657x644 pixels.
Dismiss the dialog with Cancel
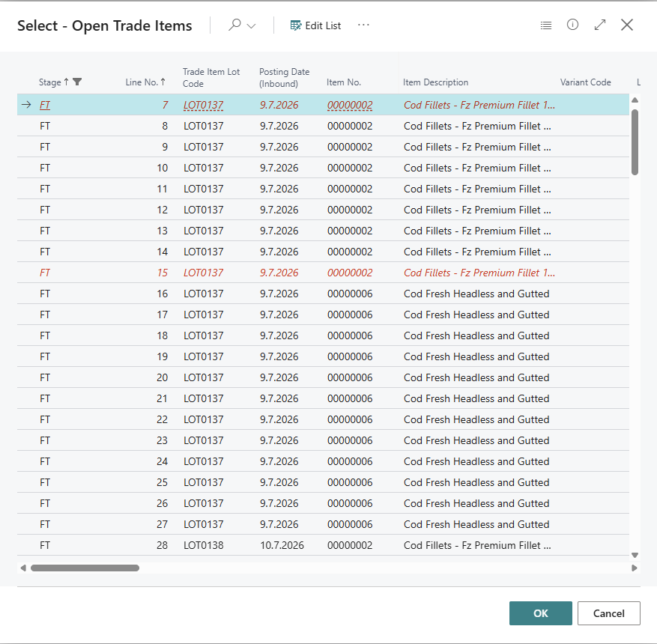(609, 613)
